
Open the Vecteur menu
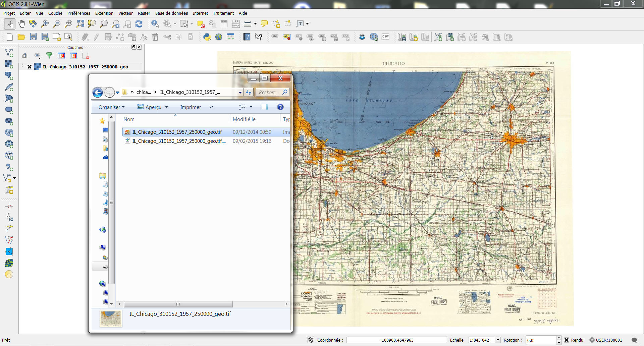[125, 13]
